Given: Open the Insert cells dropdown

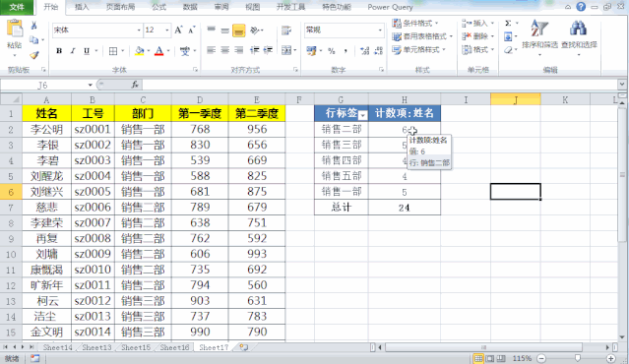Looking at the screenshot, I should [x=477, y=24].
